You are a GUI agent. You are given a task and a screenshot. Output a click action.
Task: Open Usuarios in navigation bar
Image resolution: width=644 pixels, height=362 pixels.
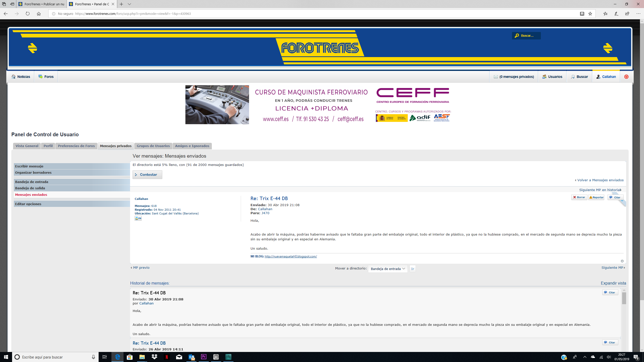[552, 77]
